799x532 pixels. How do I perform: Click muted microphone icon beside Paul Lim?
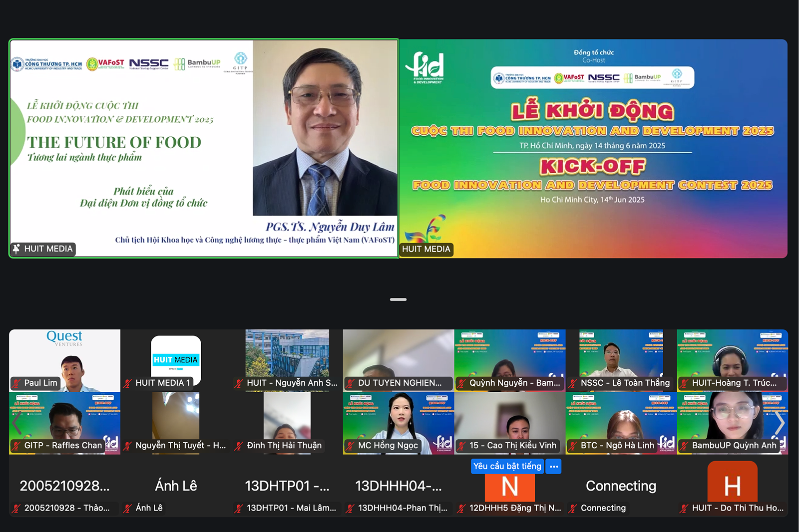17,383
